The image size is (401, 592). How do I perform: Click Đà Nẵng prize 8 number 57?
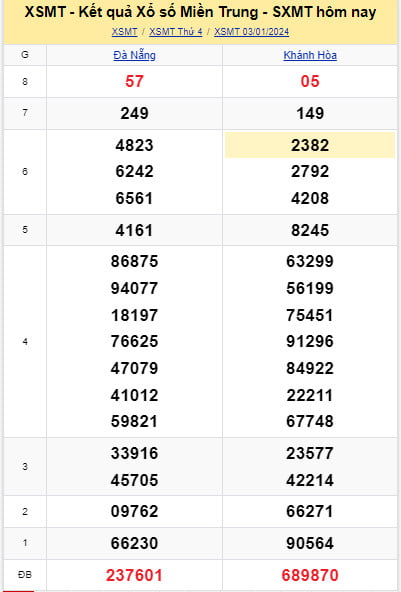click(x=134, y=81)
